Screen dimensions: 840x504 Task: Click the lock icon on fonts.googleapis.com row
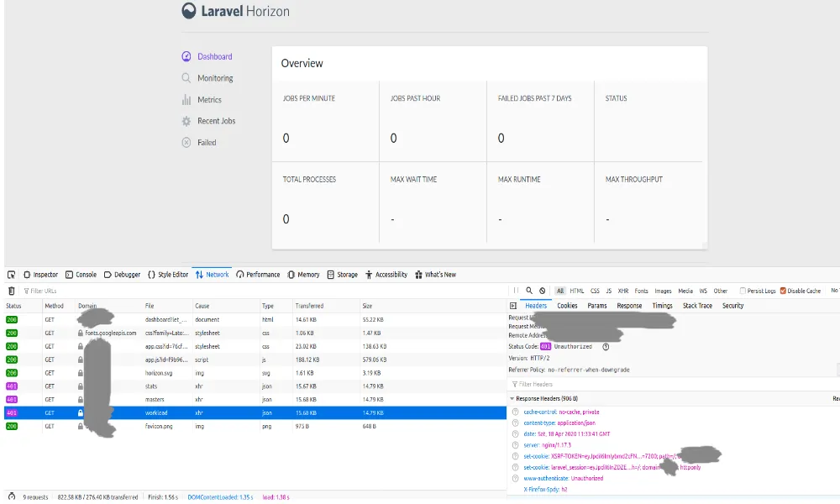coord(81,333)
